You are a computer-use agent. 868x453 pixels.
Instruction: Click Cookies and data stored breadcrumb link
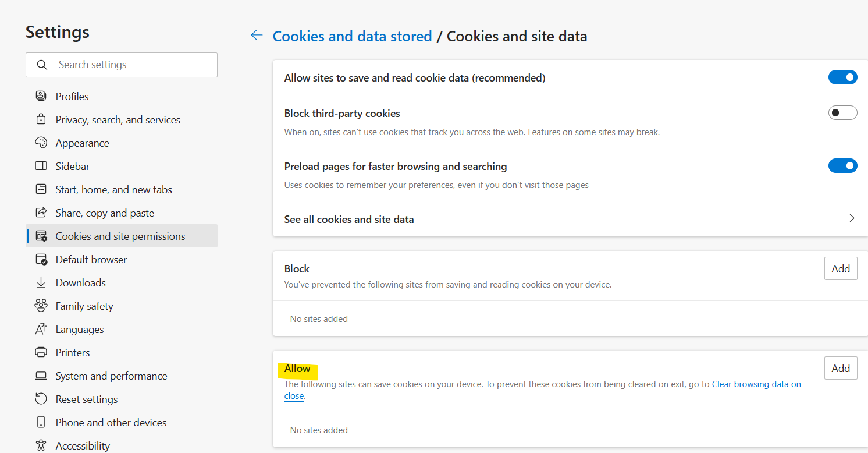(x=352, y=36)
